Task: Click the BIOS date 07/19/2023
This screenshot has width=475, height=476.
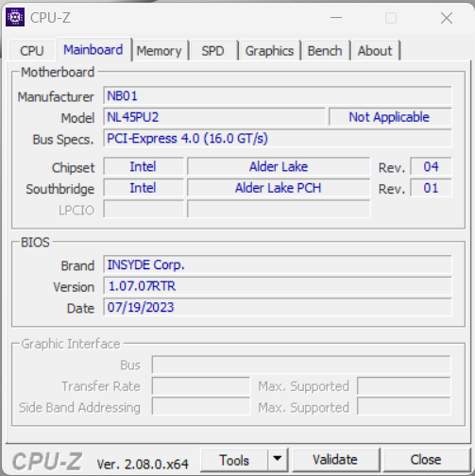Action: (278, 307)
